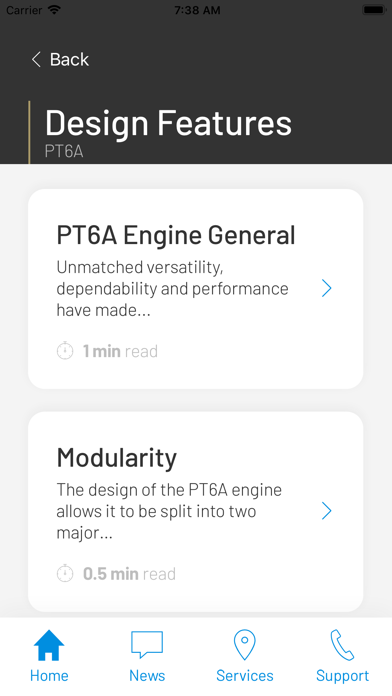Open the Modularity article title
This screenshot has height=696, width=392.
pyautogui.click(x=117, y=458)
